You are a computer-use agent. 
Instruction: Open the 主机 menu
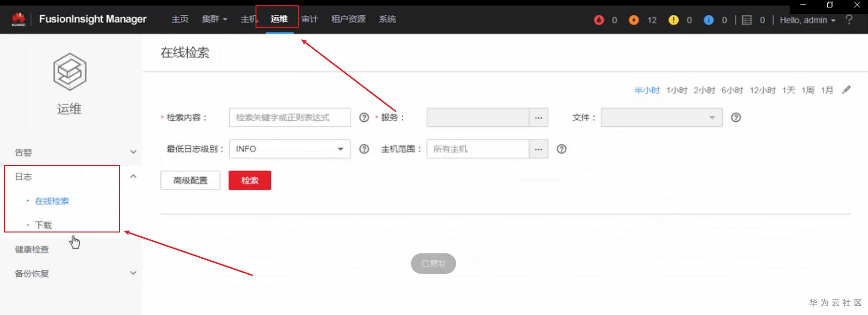click(x=249, y=19)
